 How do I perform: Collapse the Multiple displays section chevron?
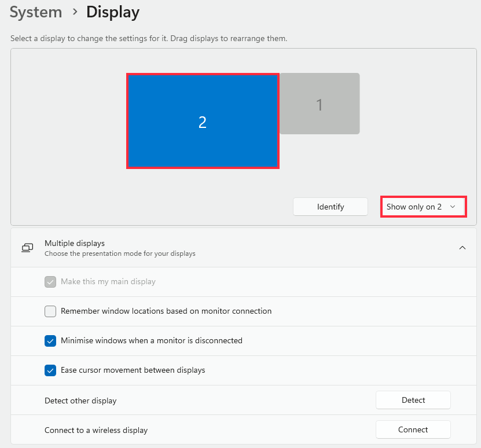pos(462,248)
